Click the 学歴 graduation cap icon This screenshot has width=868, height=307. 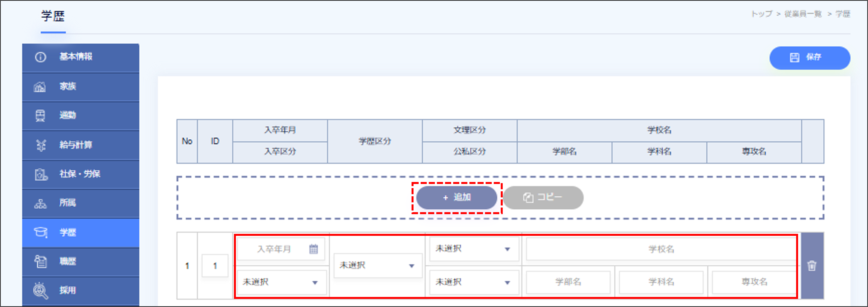click(x=41, y=232)
